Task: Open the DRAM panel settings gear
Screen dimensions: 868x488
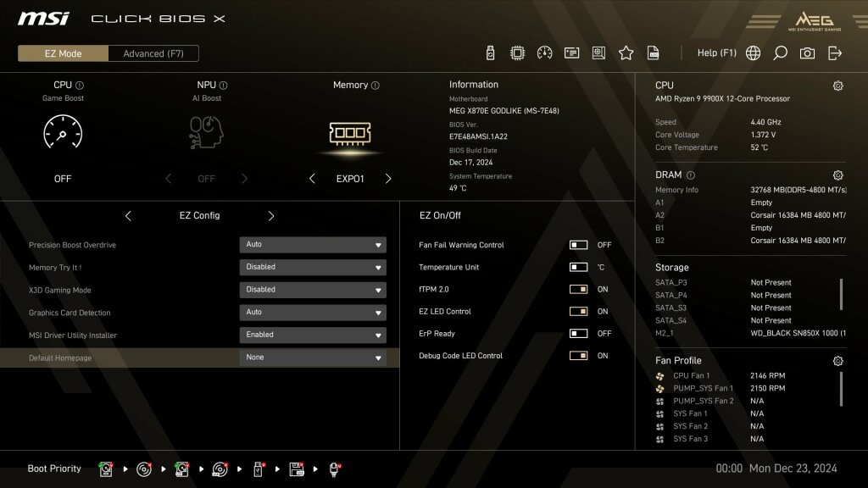Action: [x=838, y=175]
